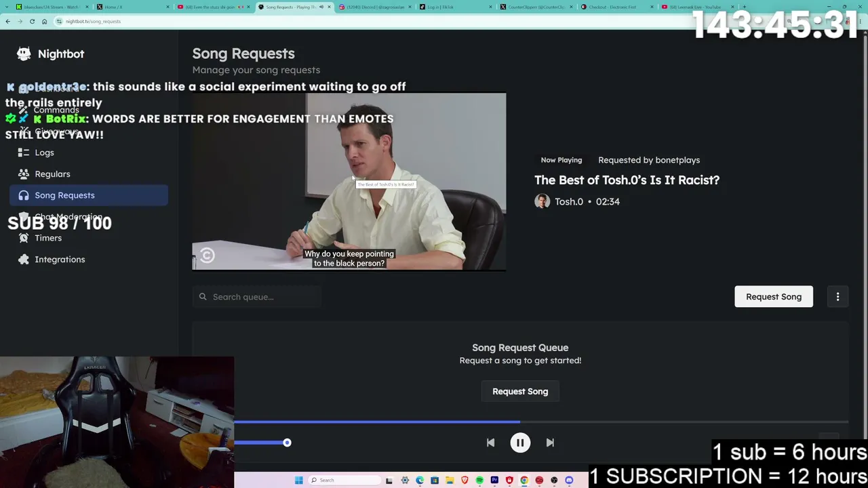The width and height of the screenshot is (868, 488).
Task: Click the Nightbot logo icon
Action: tap(24, 54)
